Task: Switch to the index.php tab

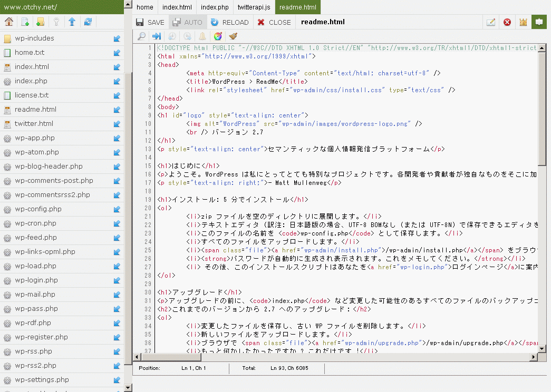Action: click(215, 7)
